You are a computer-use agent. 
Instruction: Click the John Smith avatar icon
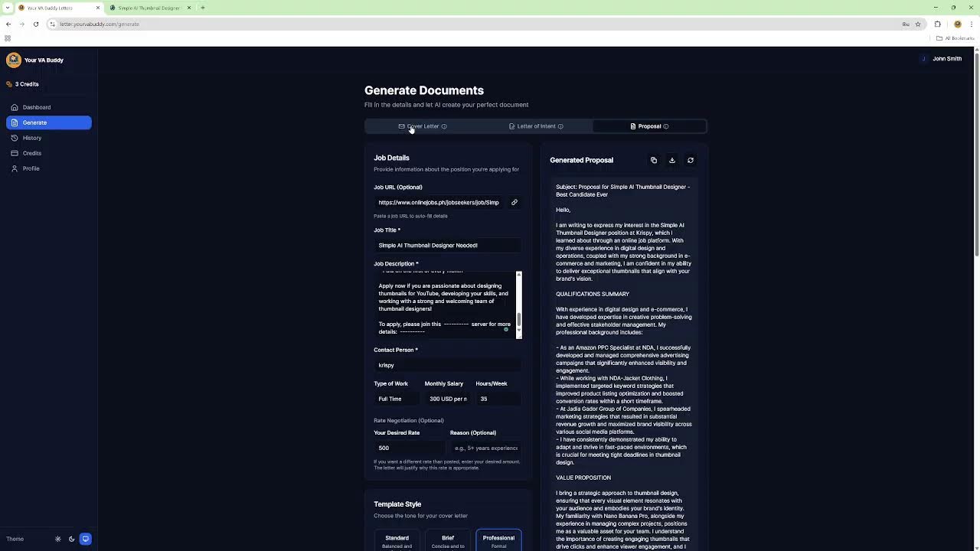923,59
